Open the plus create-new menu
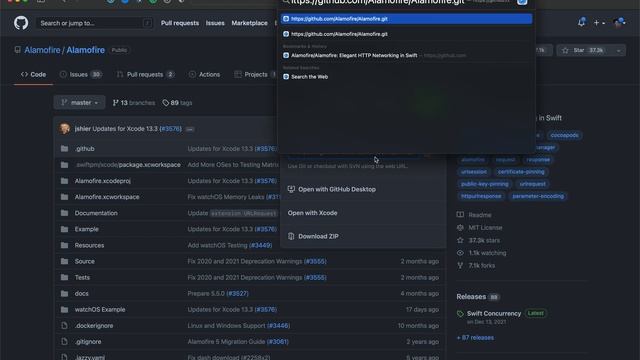640x360 pixels. pos(599,23)
